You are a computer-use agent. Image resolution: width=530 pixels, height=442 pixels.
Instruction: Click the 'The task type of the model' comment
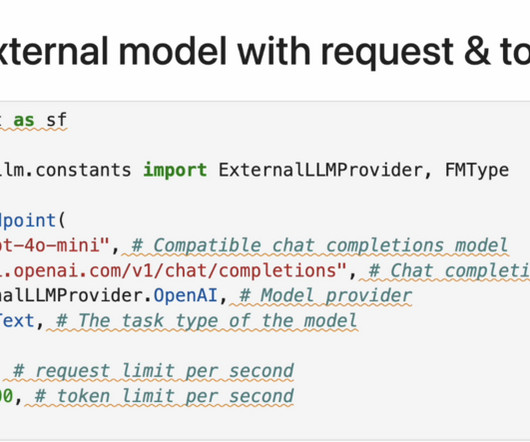click(207, 321)
